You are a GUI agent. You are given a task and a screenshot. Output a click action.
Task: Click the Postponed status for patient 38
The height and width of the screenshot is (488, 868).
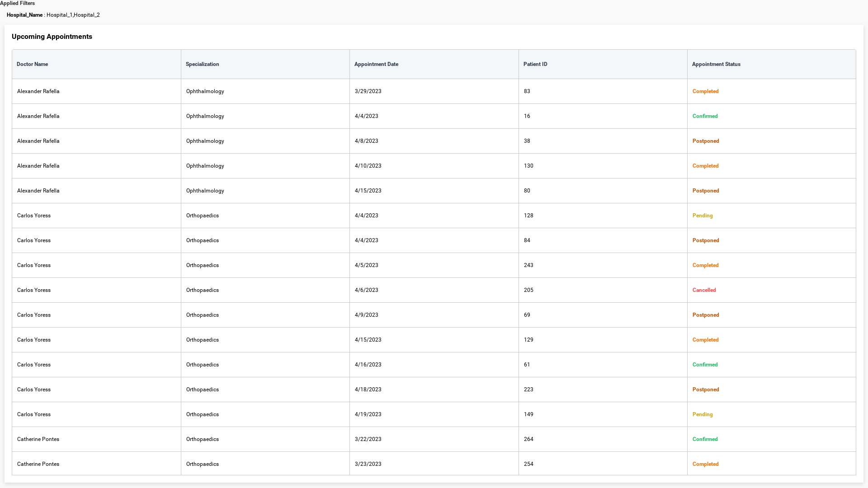(x=705, y=141)
